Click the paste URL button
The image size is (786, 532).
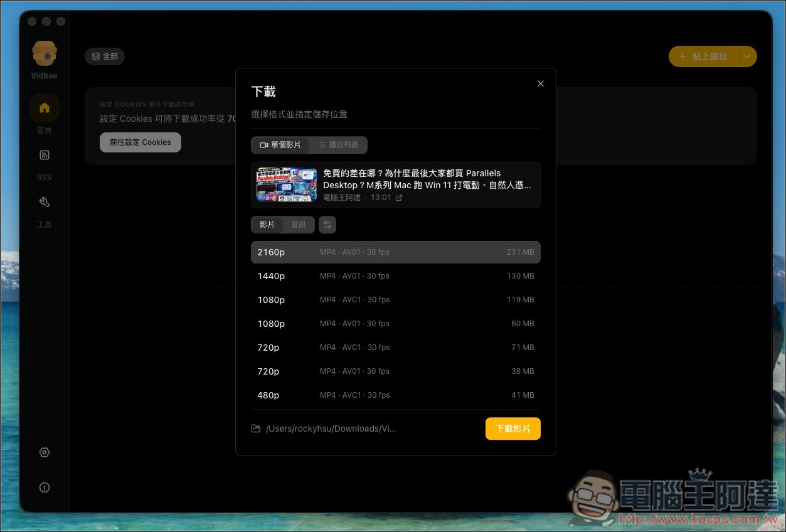pos(703,56)
